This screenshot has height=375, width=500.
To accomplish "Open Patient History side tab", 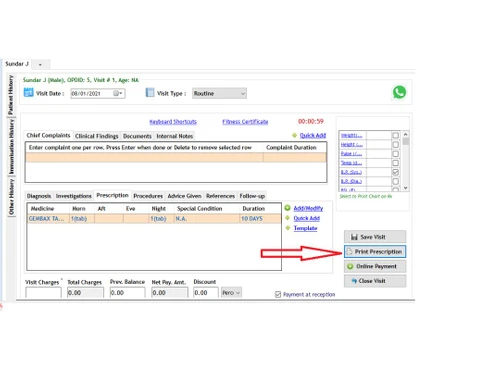I will tap(11, 95).
